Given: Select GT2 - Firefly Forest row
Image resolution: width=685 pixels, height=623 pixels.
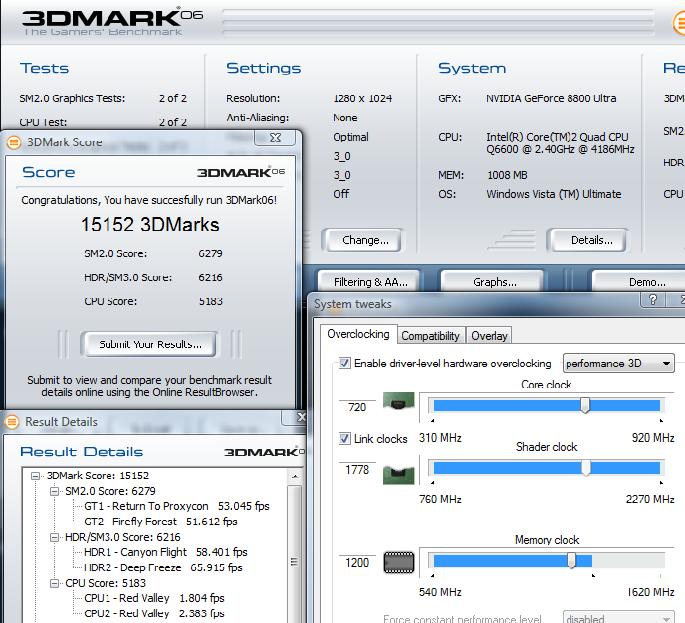Looking at the screenshot, I should click(x=160, y=522).
